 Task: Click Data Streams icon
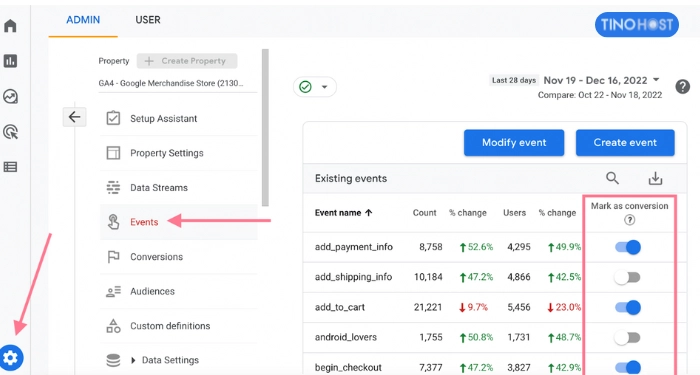click(113, 188)
